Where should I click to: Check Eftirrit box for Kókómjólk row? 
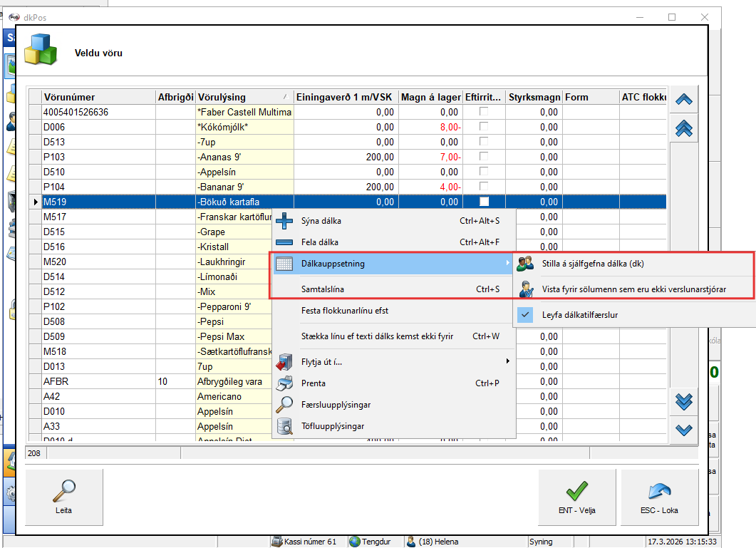click(x=484, y=127)
